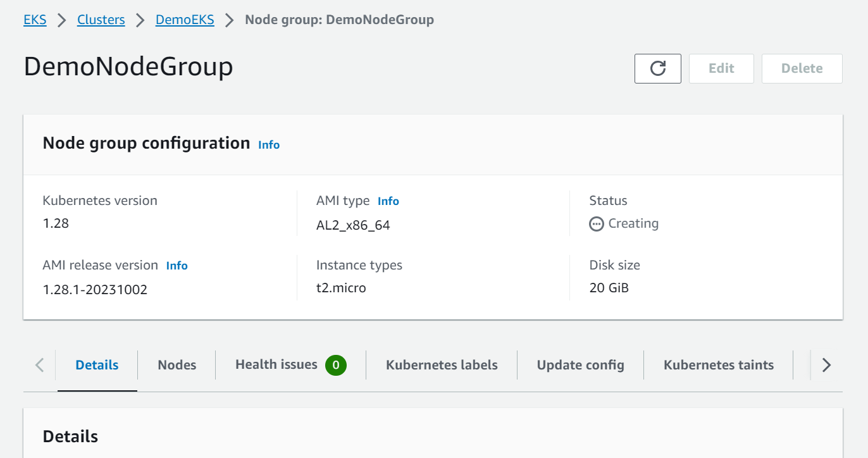868x458 pixels.
Task: Open the Health issues tab
Action: coord(276,364)
